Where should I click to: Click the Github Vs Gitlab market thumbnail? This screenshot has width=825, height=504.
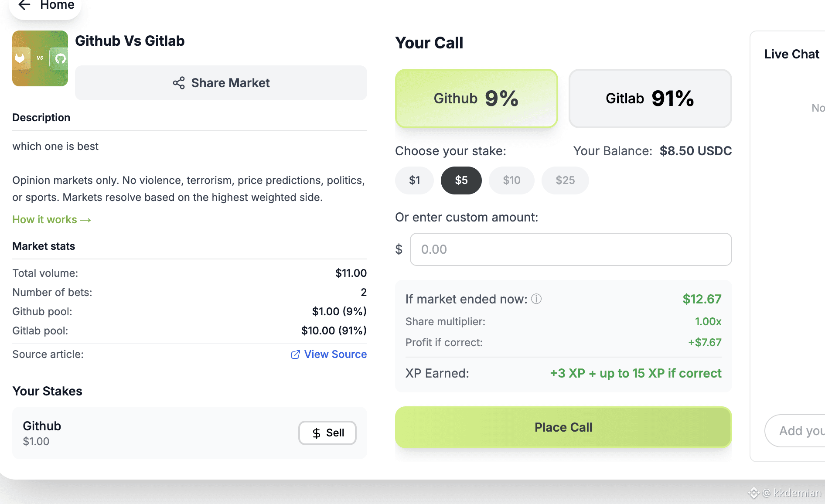pos(40,58)
